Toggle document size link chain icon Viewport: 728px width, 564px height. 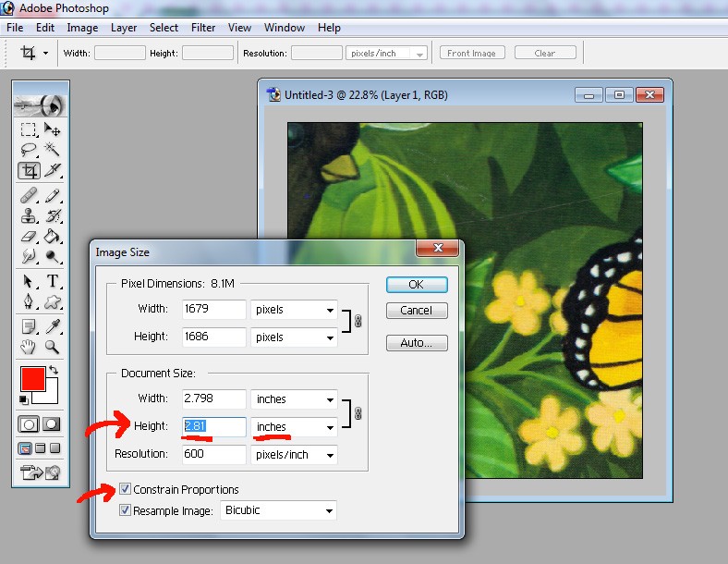(x=358, y=413)
